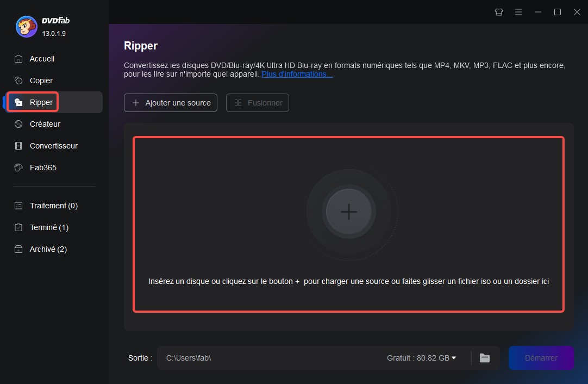Screen dimensions: 588x384
Task: Expand the Gratuit 80.82 GB dropdown
Action: (422, 358)
